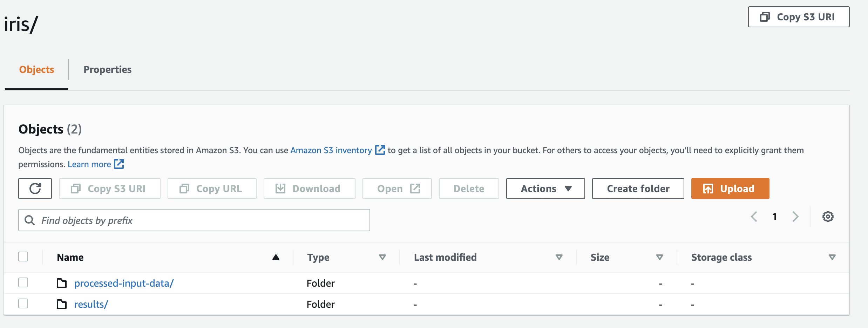Click the results folder icon

pyautogui.click(x=62, y=304)
